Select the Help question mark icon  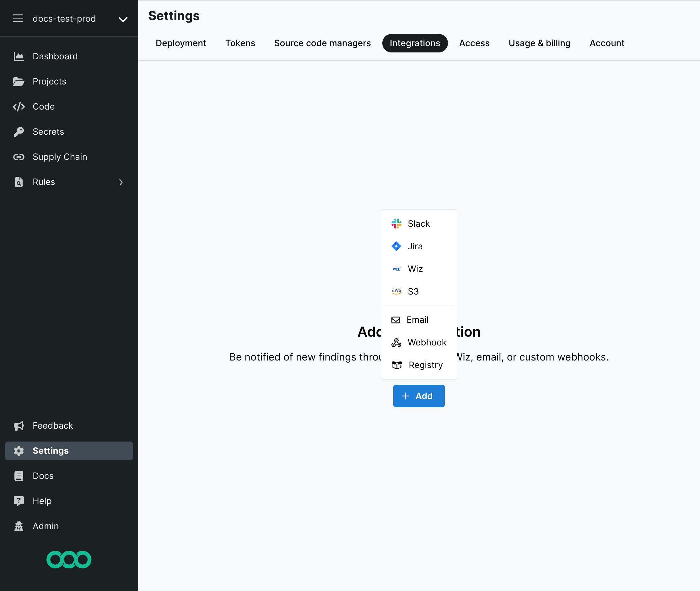click(19, 501)
